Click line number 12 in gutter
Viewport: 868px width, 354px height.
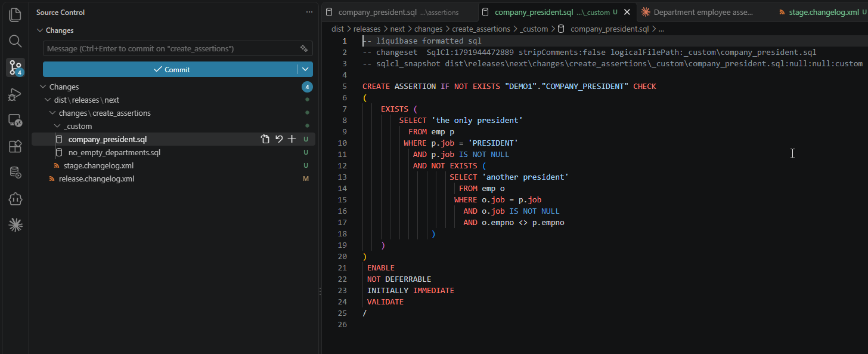tap(342, 166)
